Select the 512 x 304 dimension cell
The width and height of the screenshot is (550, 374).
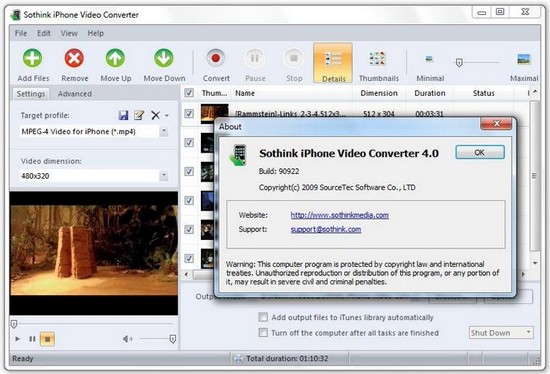pos(379,114)
